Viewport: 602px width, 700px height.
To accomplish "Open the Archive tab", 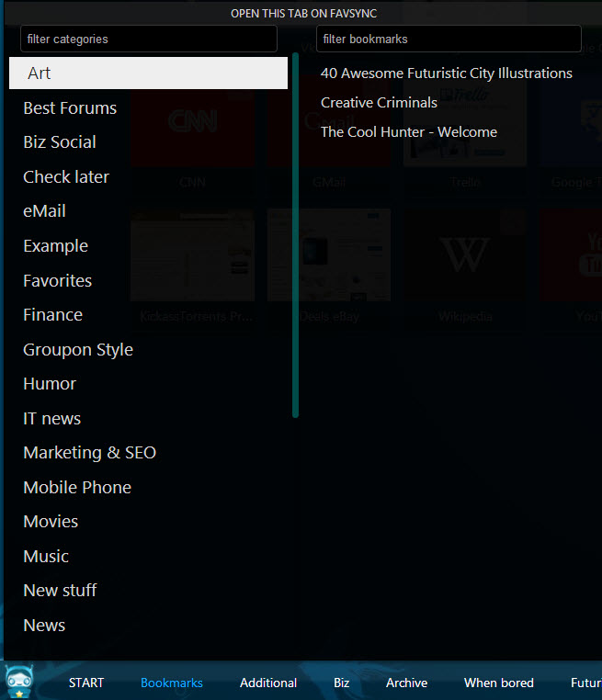I will point(406,683).
